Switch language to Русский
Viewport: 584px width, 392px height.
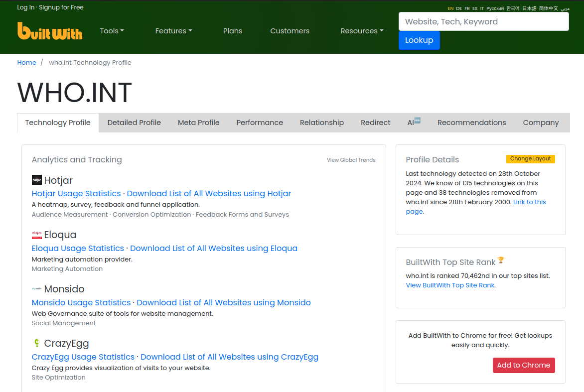(495, 8)
